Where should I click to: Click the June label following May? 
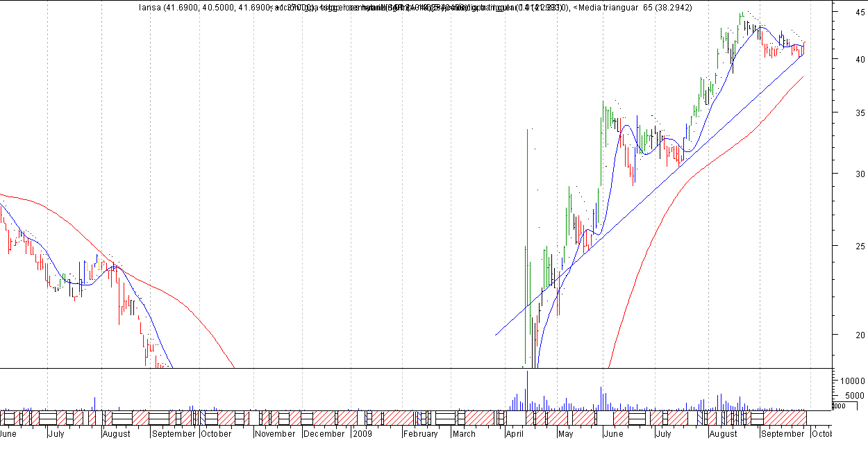613,434
